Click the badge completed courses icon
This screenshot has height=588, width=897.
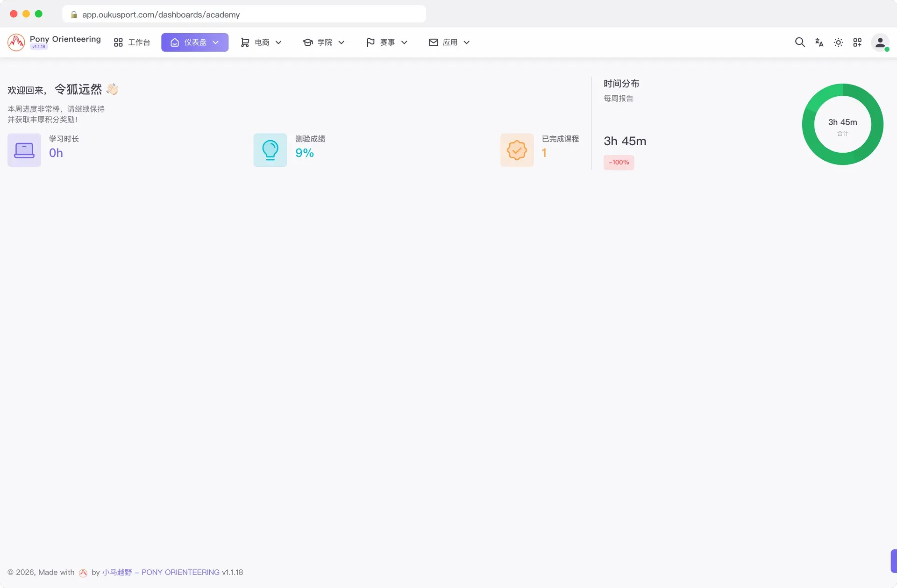coord(517,150)
